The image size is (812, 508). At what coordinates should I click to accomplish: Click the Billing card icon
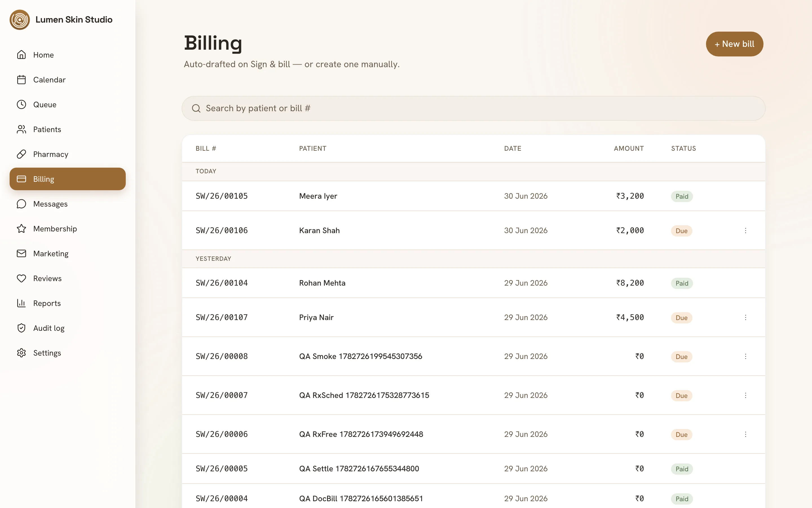coord(21,179)
